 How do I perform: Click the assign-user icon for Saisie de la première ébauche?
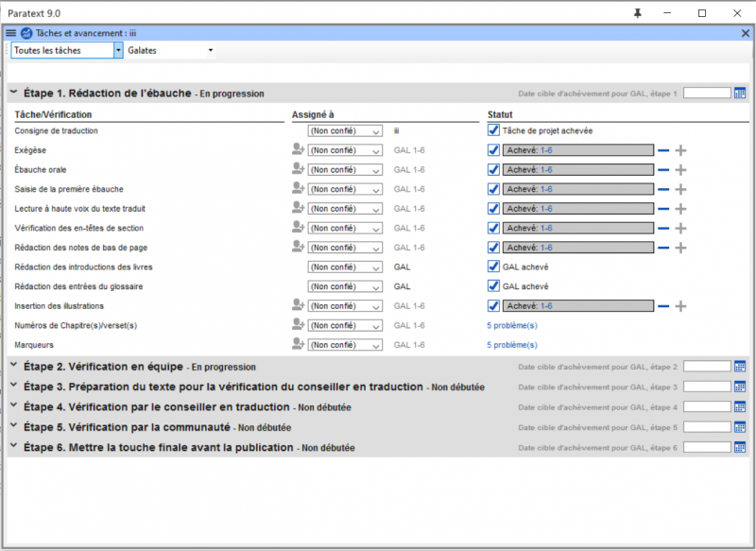(298, 188)
